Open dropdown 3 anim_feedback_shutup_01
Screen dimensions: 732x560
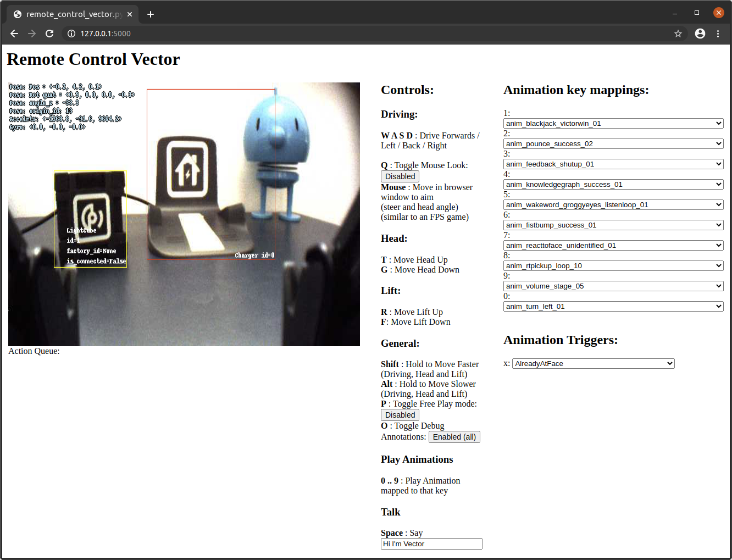613,164
